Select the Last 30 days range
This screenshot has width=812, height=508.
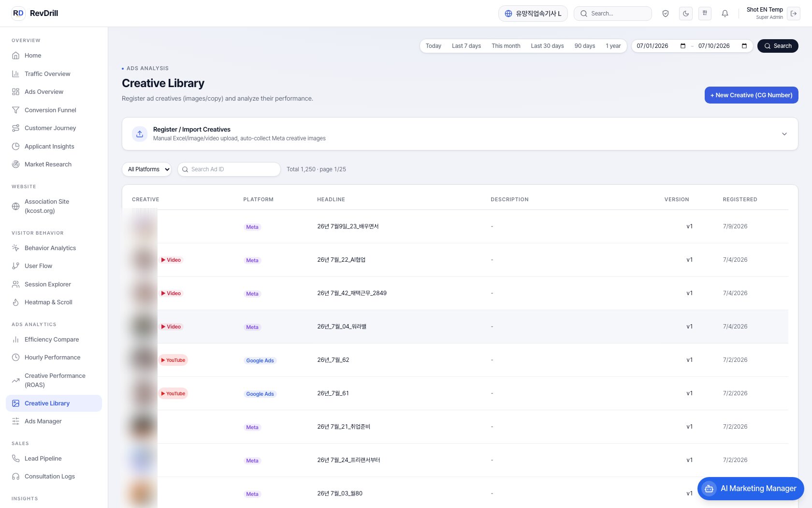coord(547,46)
